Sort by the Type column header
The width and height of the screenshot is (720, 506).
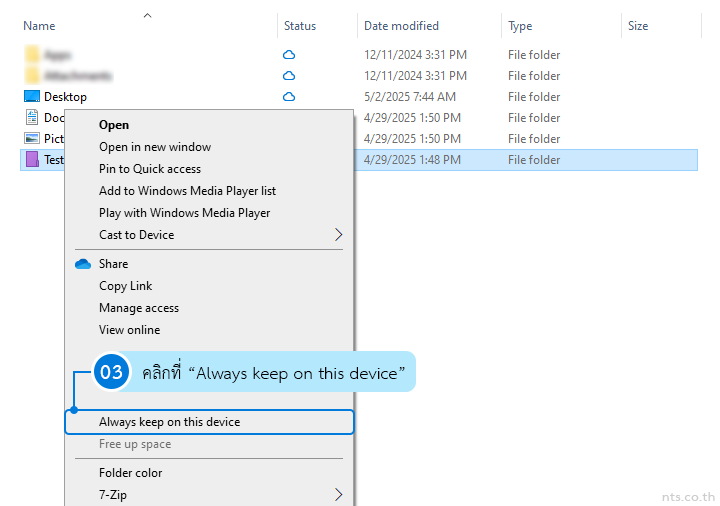(520, 26)
